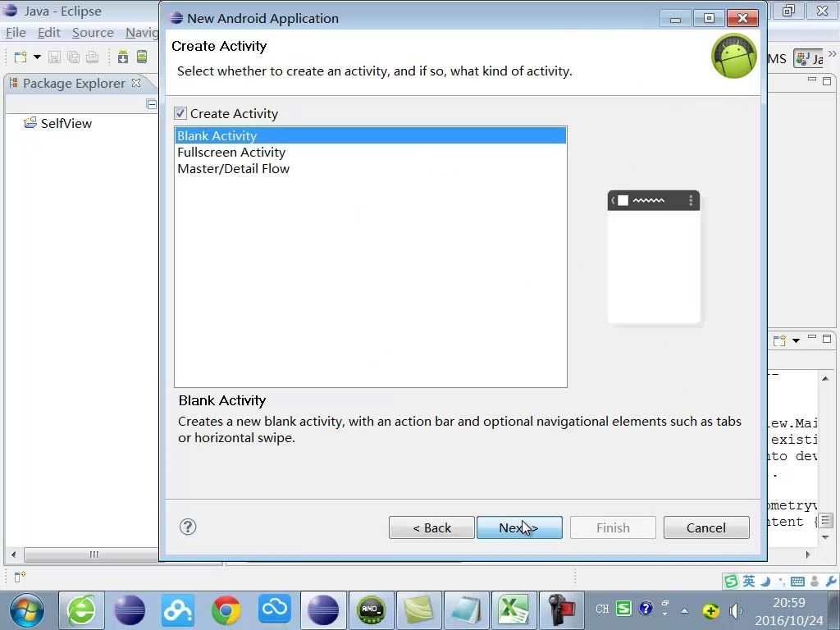Image resolution: width=840 pixels, height=630 pixels.
Task: Click the volume speaker tray icon
Action: pos(736,610)
